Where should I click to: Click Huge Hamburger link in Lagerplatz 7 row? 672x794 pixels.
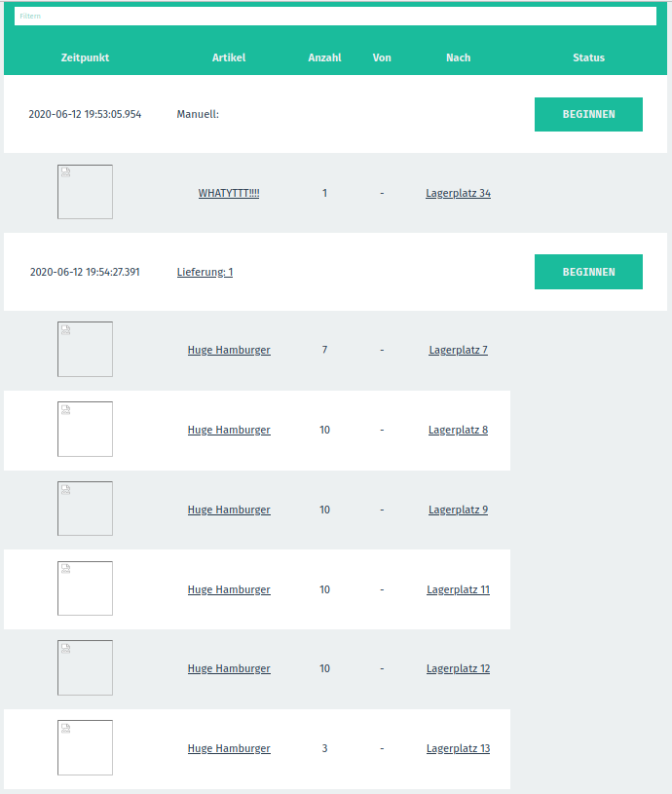click(x=229, y=350)
